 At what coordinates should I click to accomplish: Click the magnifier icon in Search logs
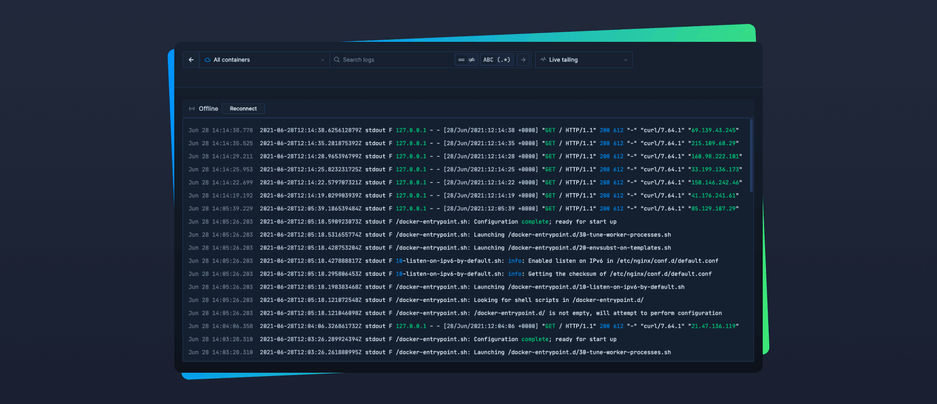pos(337,60)
